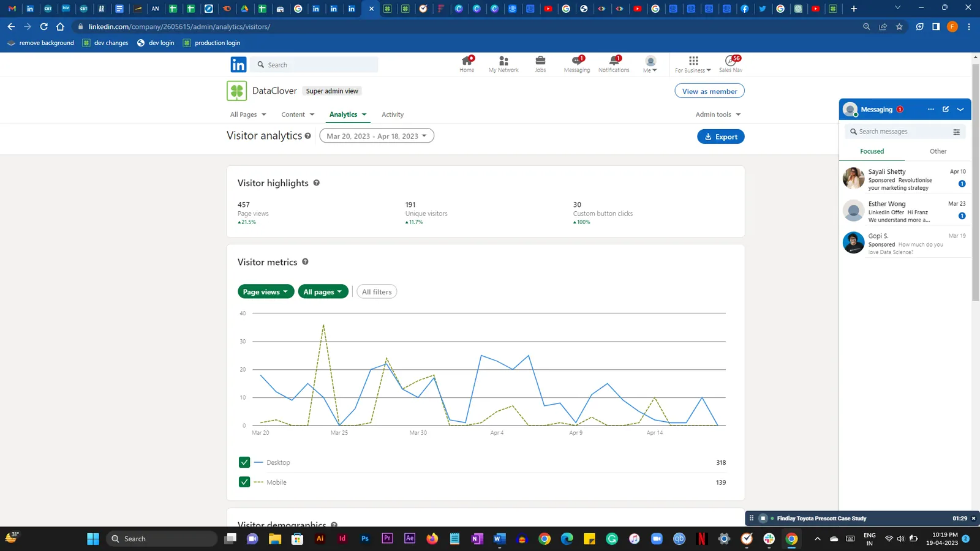Switch to Focused messages tab

[x=872, y=151]
